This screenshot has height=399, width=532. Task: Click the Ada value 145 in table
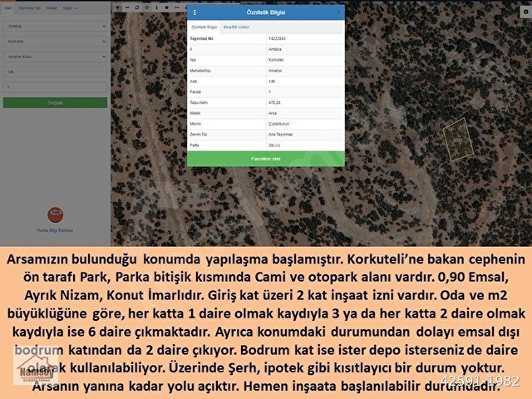pyautogui.click(x=272, y=81)
